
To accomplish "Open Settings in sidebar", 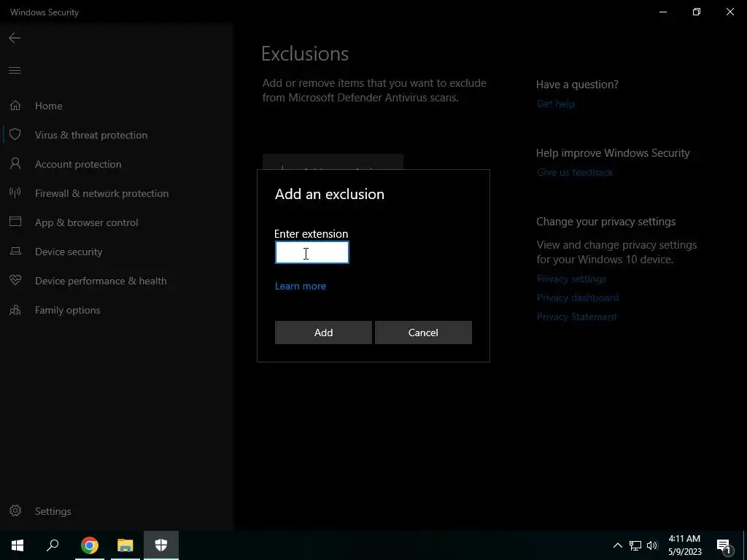I will click(53, 511).
